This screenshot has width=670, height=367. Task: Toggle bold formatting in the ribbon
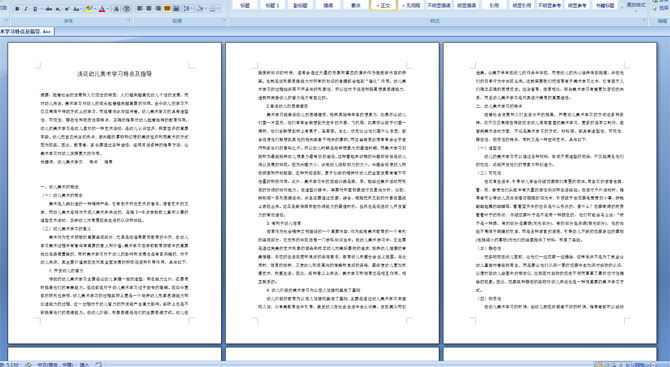tap(17, 9)
